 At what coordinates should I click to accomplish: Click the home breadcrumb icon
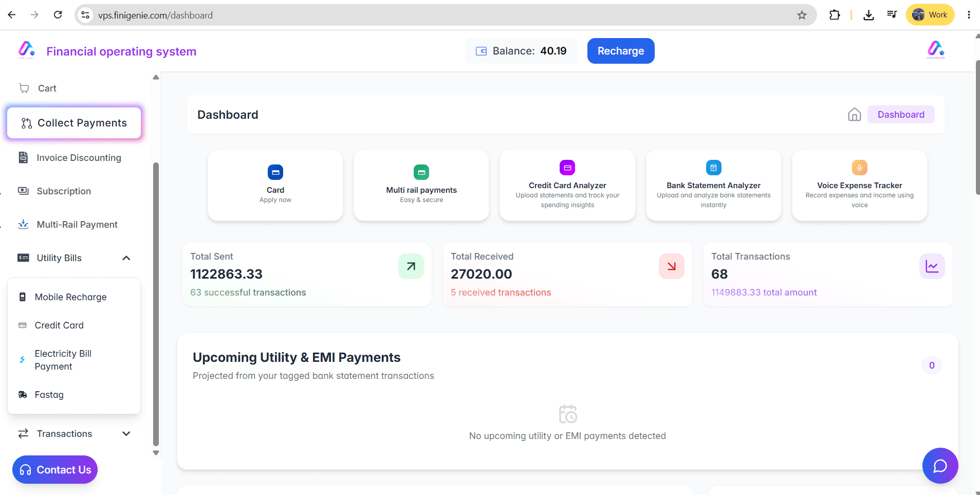(855, 114)
